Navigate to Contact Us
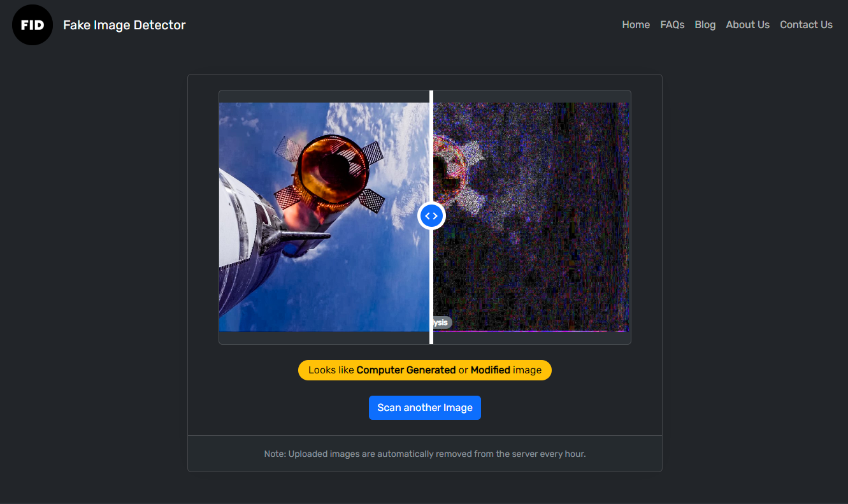Image resolution: width=848 pixels, height=504 pixels. click(x=806, y=25)
